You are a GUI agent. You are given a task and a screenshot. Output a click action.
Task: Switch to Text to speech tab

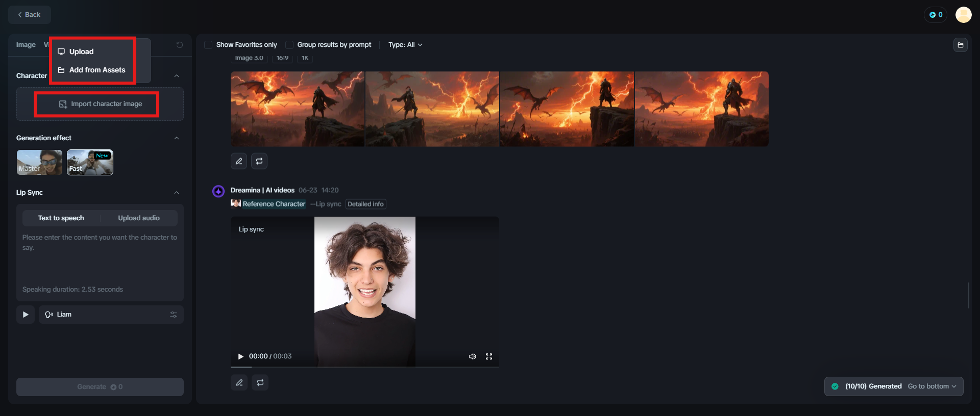tap(61, 218)
